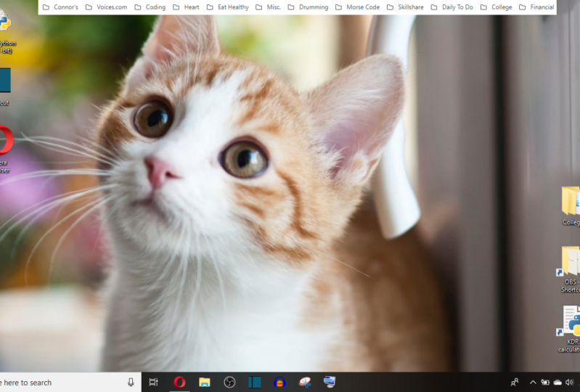Open the Drumming bookmarks folder

tap(308, 7)
